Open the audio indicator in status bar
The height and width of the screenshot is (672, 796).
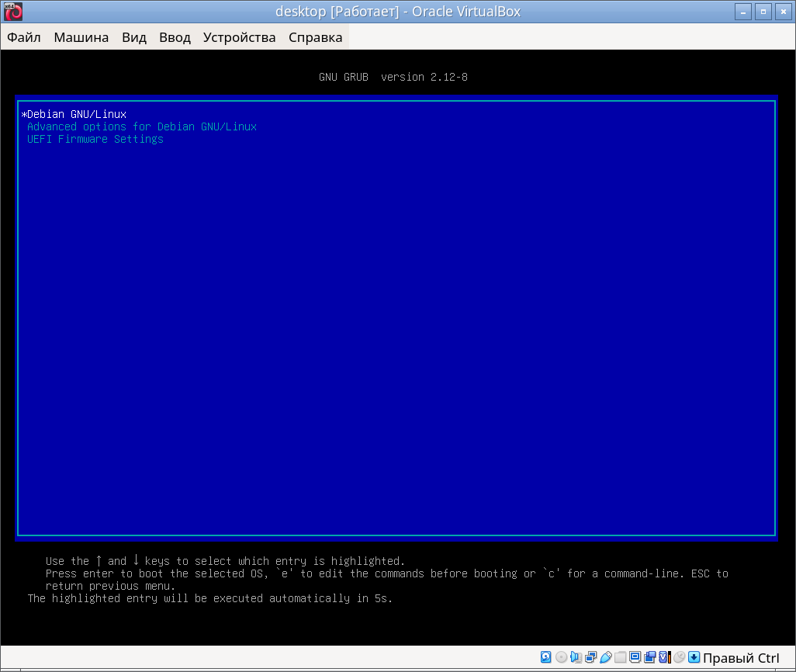point(576,657)
